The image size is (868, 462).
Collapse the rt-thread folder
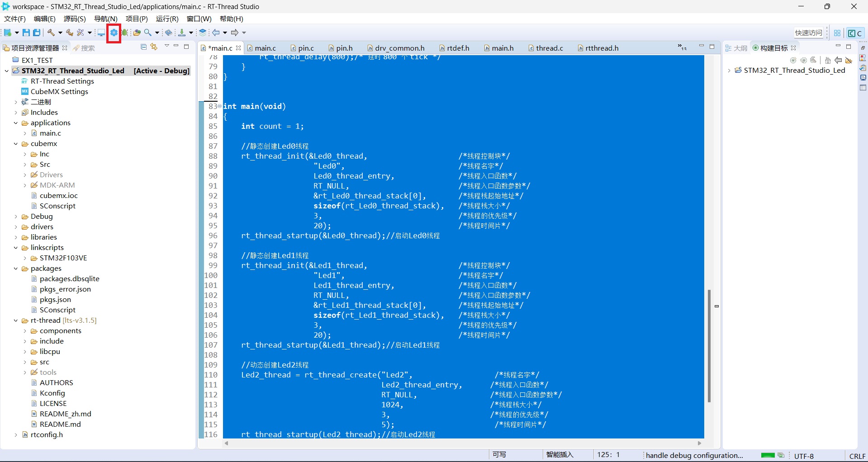coord(16,321)
